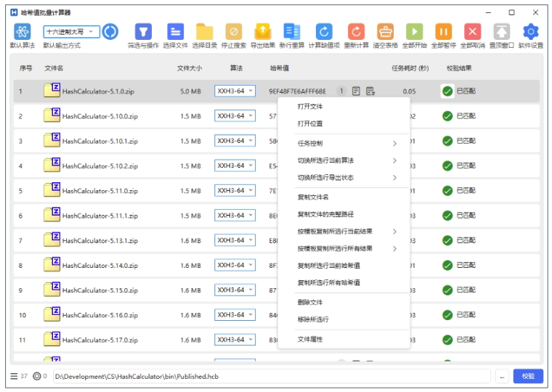552x392 pixels.
Task: Click the Published.hcb path input field
Action: pos(272,376)
